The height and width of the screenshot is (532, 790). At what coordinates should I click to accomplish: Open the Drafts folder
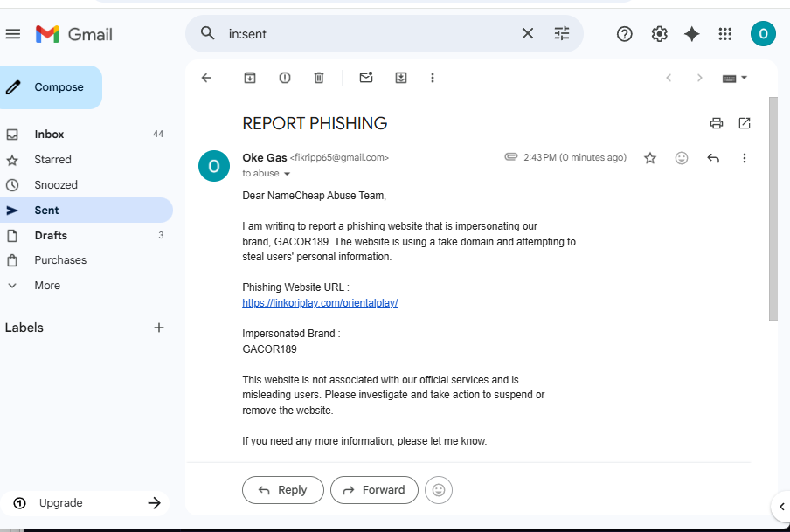pos(86,235)
